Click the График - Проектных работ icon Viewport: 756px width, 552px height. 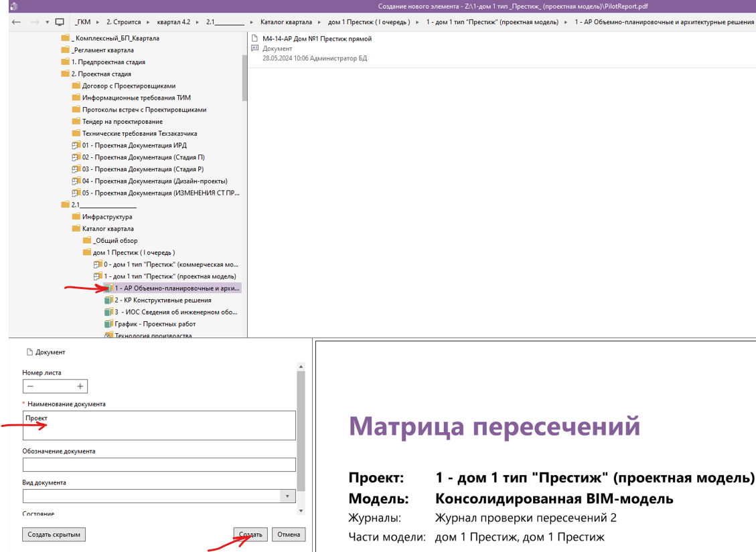108,325
